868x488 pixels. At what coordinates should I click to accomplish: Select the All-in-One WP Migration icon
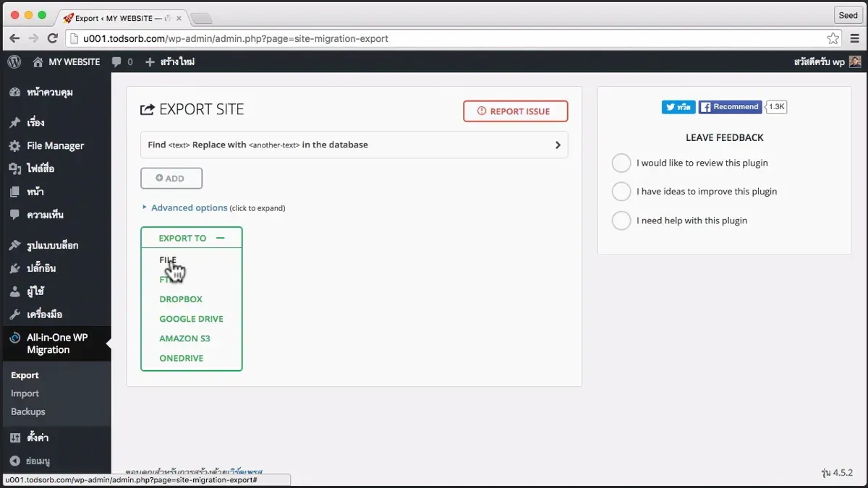(x=12, y=338)
